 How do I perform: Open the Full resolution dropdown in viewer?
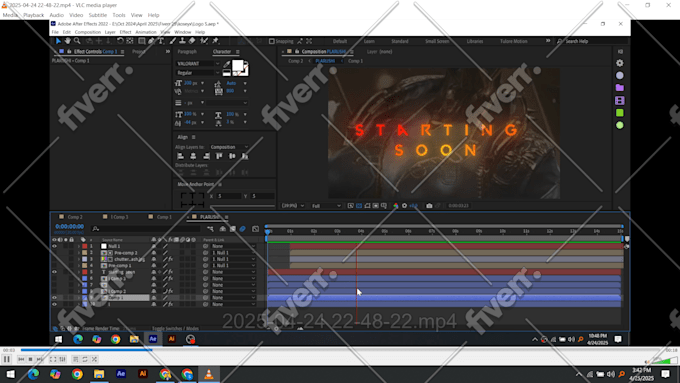point(326,206)
